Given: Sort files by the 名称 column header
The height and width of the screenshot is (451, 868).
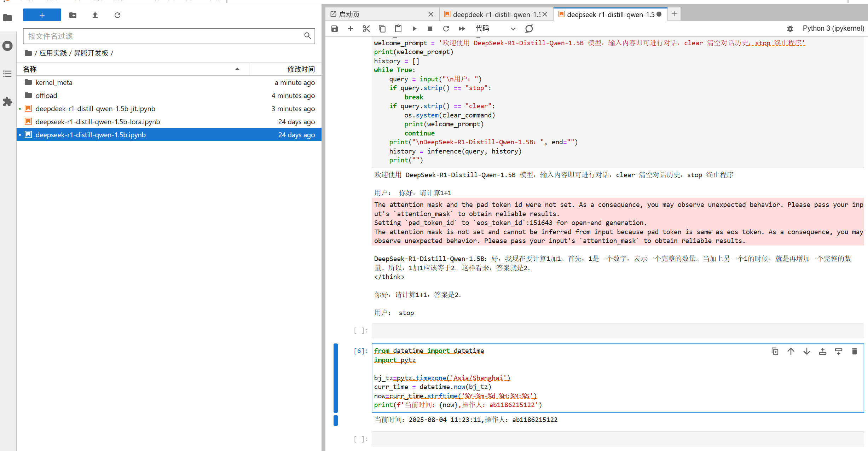Looking at the screenshot, I should [30, 69].
